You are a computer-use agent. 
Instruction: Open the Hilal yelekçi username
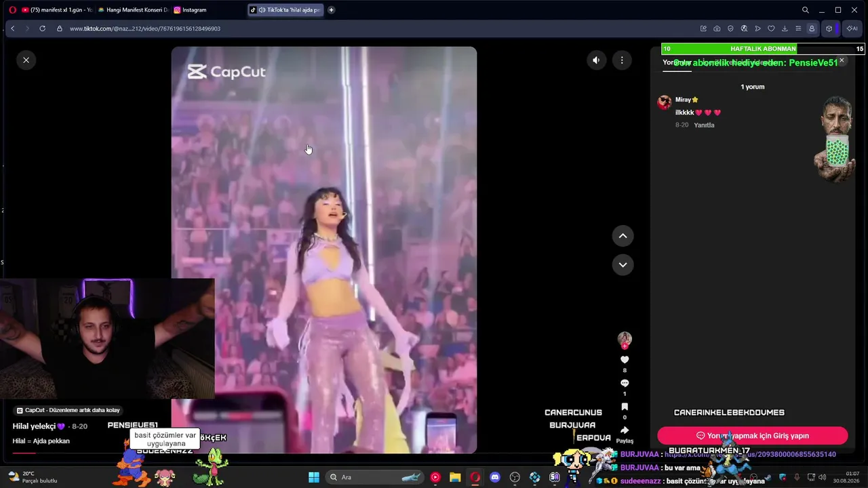(39, 426)
